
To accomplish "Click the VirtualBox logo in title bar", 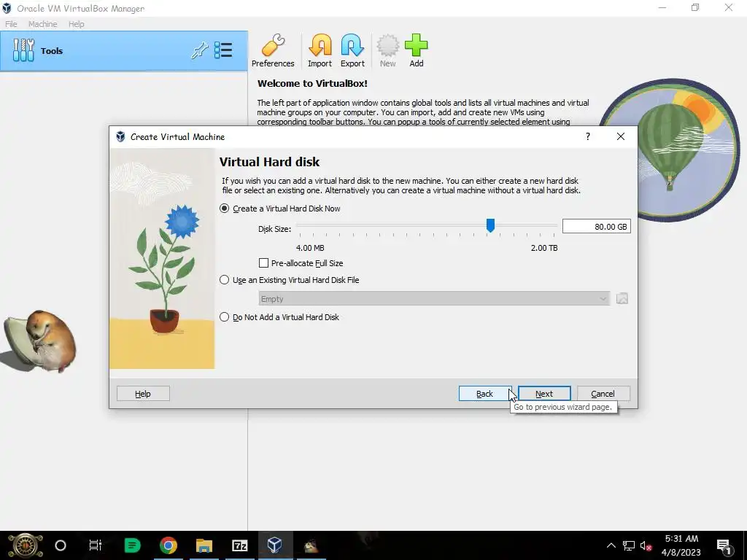I will (x=7, y=8).
